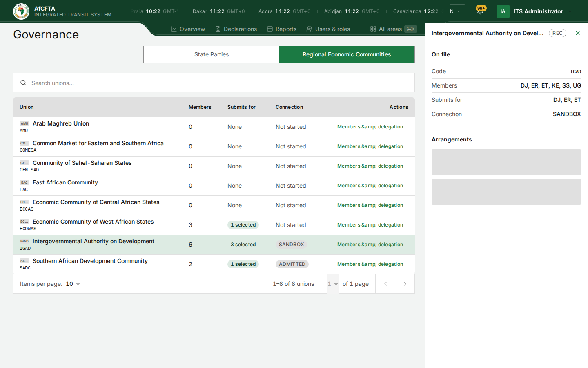
Task: Open Members & delegation for IGAD
Action: pyautogui.click(x=370, y=245)
